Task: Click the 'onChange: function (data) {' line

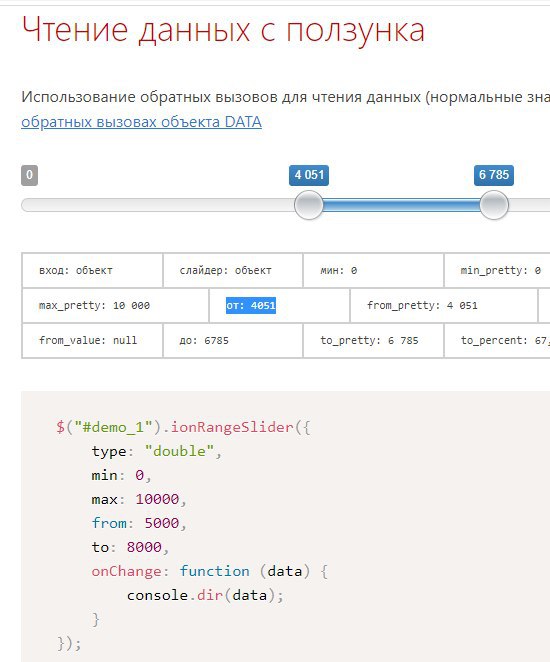Action: tap(209, 572)
